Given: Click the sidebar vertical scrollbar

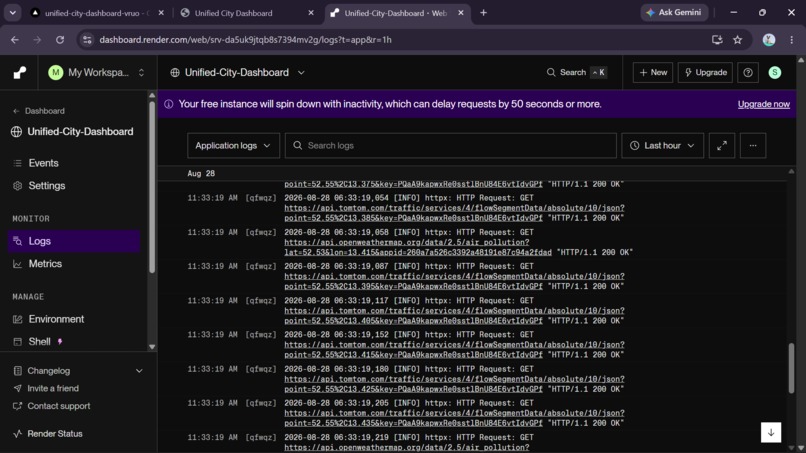Looking at the screenshot, I should [152, 188].
